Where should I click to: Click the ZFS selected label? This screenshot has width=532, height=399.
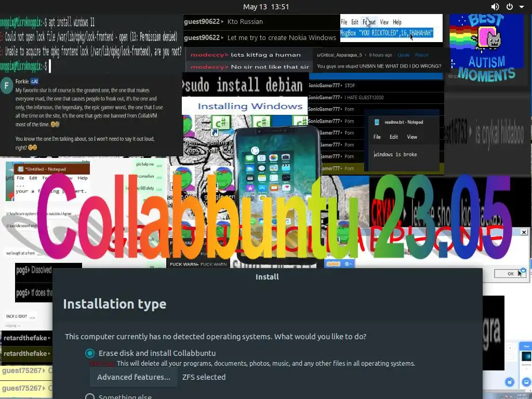coord(204,377)
